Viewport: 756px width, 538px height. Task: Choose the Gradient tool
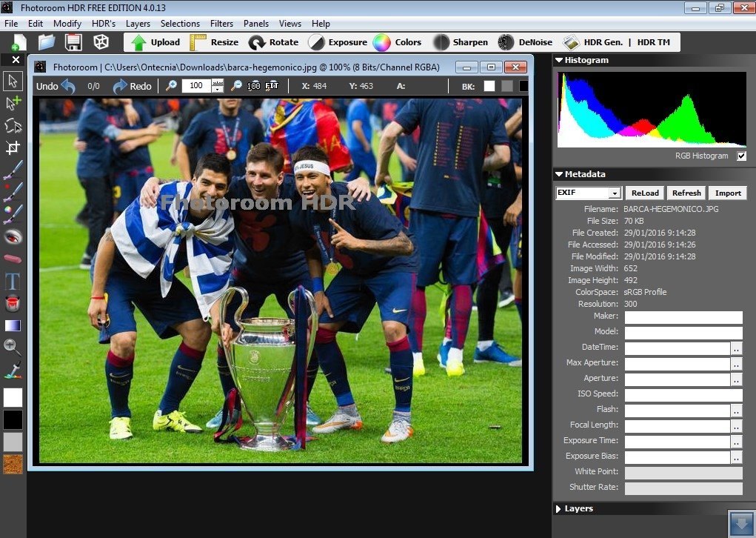coord(13,325)
